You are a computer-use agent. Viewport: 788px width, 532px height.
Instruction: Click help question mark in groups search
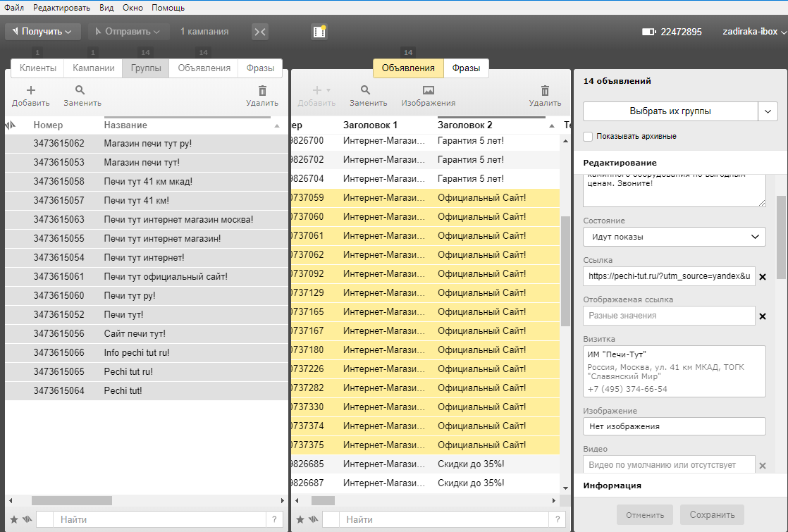tap(274, 519)
